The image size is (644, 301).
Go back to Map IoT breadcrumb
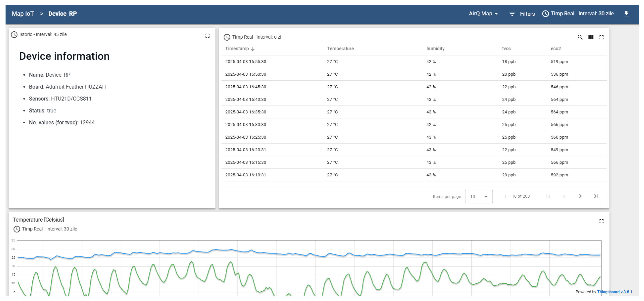point(23,14)
